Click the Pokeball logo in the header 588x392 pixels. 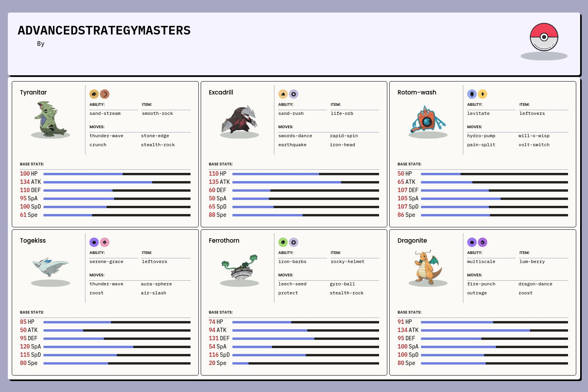[x=544, y=37]
